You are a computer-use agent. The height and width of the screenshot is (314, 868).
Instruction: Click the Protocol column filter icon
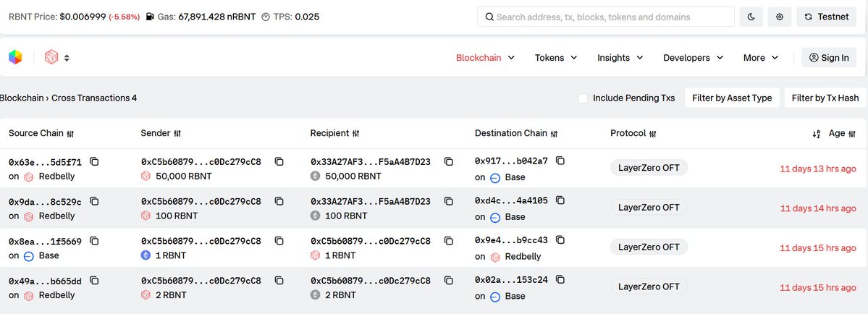(x=653, y=133)
